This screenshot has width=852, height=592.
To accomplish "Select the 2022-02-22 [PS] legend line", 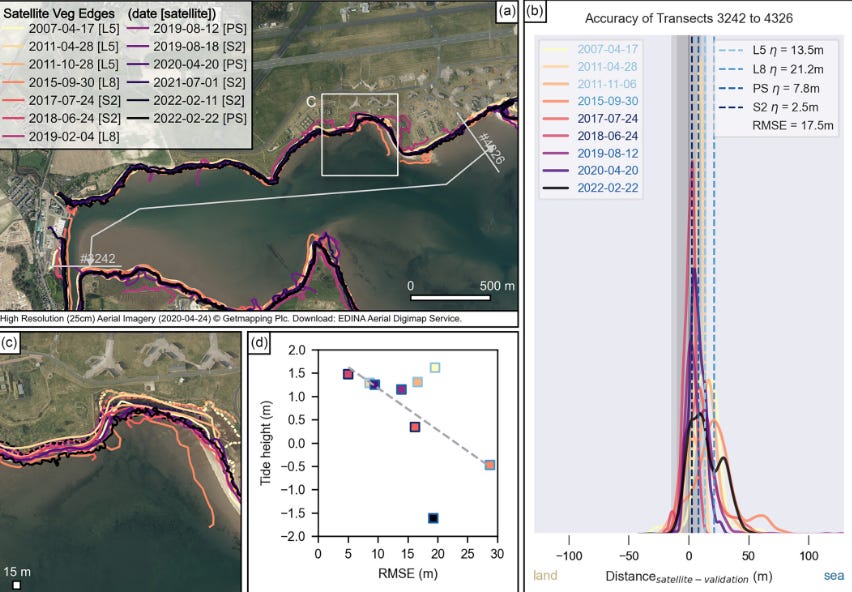I will (x=137, y=116).
